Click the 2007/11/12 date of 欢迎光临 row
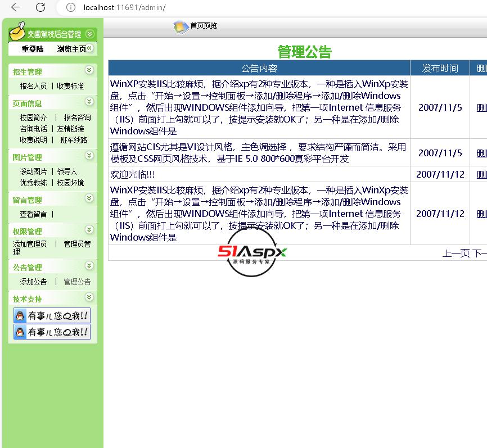487x448 pixels. 440,174
